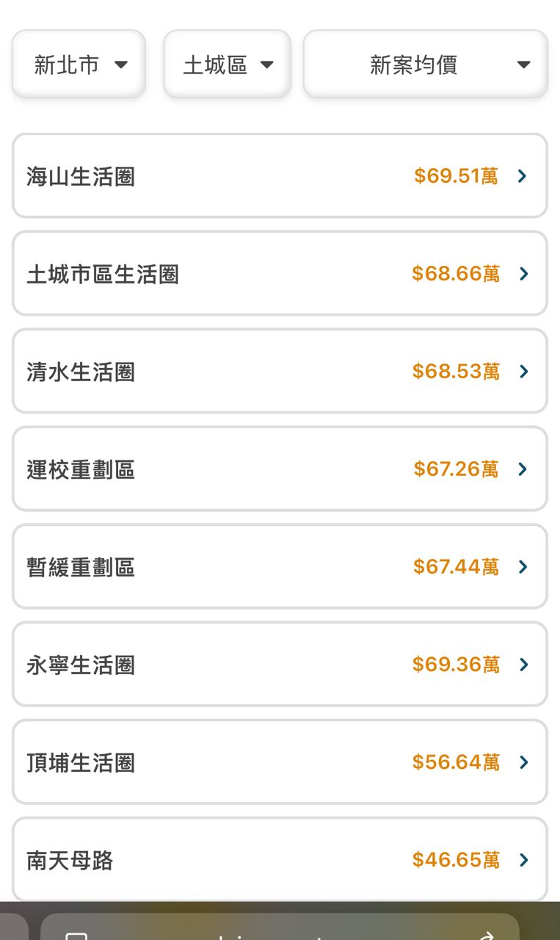Expand the 新案均價 price type dropdown
Viewport: 560px width, 940px height.
coord(426,65)
